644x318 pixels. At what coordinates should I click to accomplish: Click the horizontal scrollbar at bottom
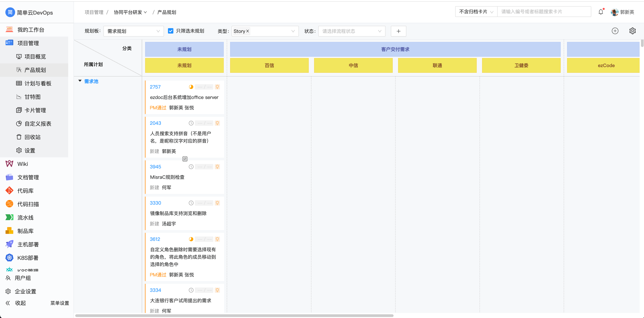(234, 315)
